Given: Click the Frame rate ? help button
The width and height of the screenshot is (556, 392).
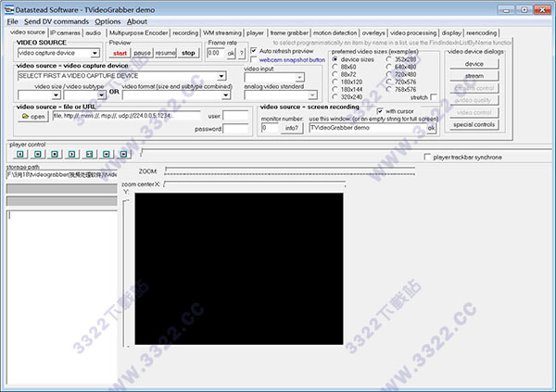Looking at the screenshot, I should [x=242, y=54].
